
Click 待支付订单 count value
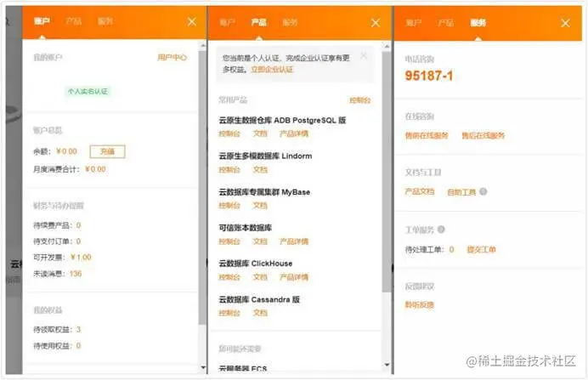pyautogui.click(x=78, y=241)
